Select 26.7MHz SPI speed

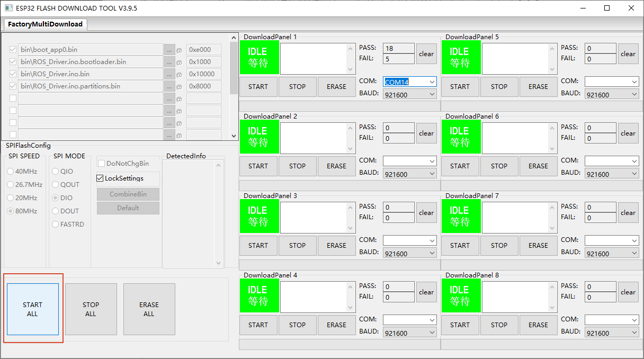pyautogui.click(x=10, y=185)
